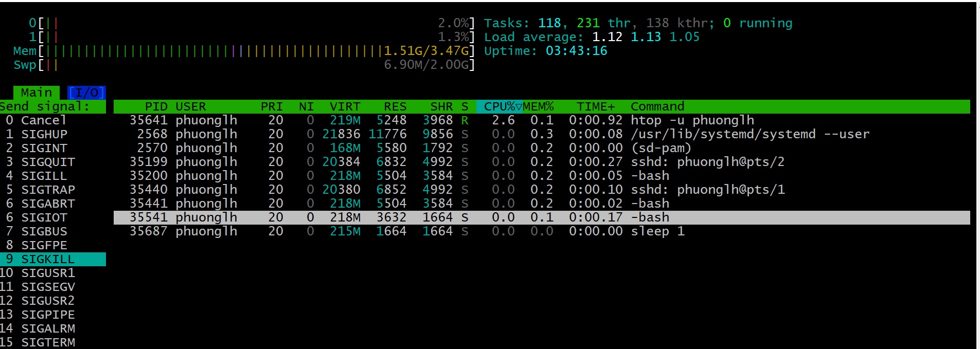This screenshot has height=349, width=980.
Task: Select SIGTERM signal entry
Action: tap(47, 342)
